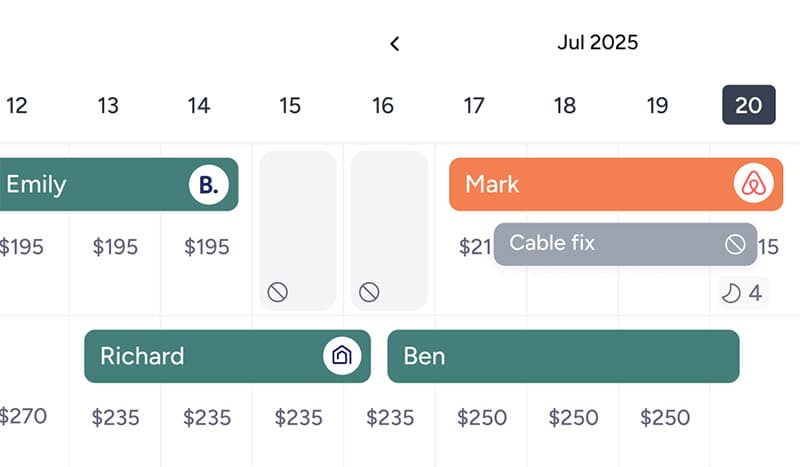800x467 pixels.
Task: Select the highlighted date 20
Action: [x=748, y=105]
